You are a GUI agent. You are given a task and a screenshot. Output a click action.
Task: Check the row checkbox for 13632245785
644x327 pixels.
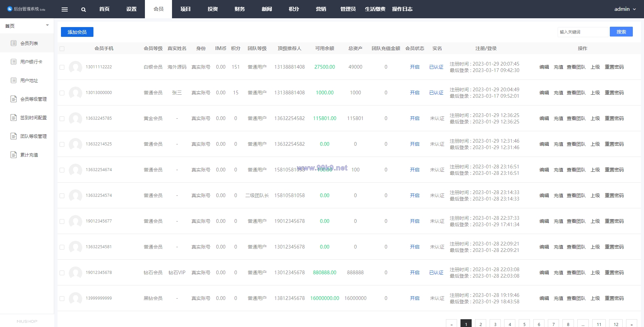(x=62, y=119)
